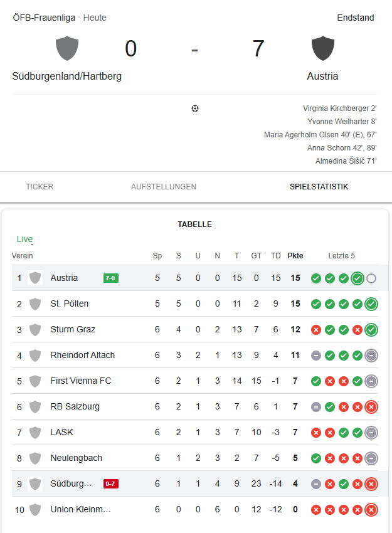
Task: Click the Austria team crest in header
Action: (x=322, y=48)
